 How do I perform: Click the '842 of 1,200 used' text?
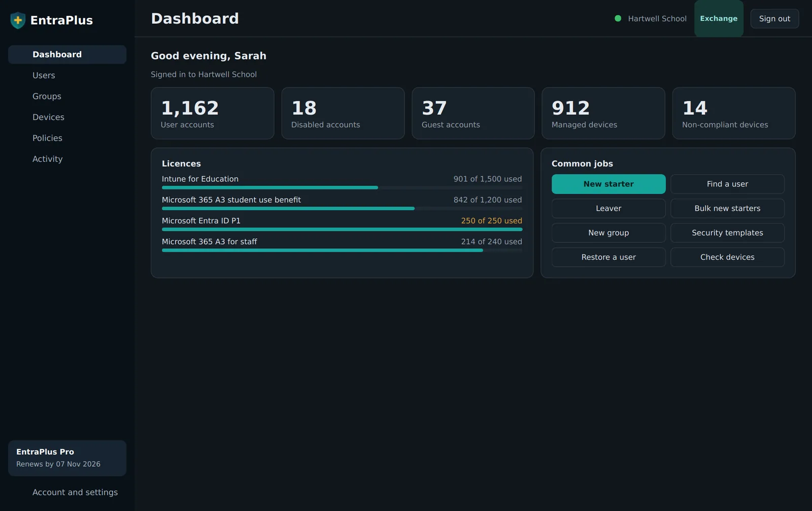tap(487, 200)
